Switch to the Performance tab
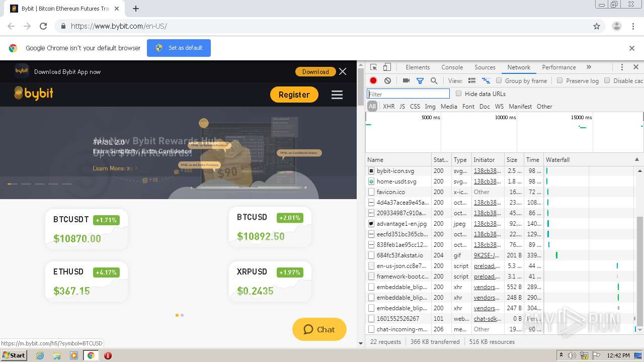The height and width of the screenshot is (362, 644). click(558, 67)
